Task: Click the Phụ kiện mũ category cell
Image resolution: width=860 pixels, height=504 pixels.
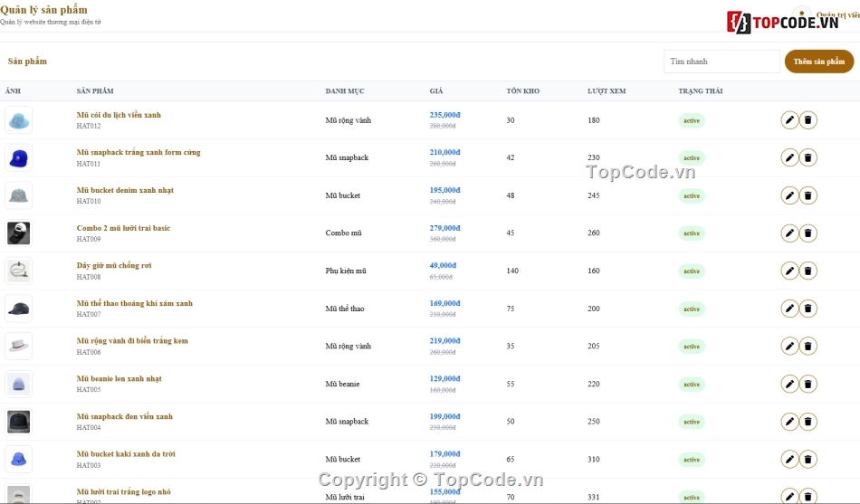Action: [x=346, y=271]
